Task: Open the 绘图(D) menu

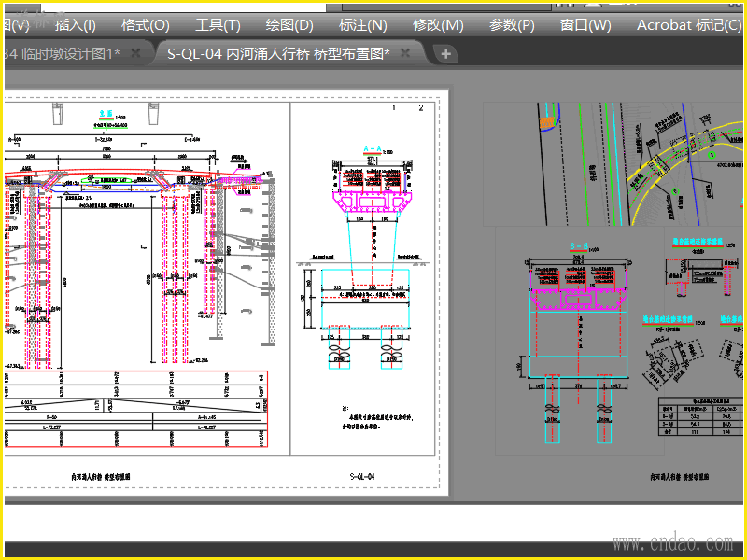Action: (289, 25)
